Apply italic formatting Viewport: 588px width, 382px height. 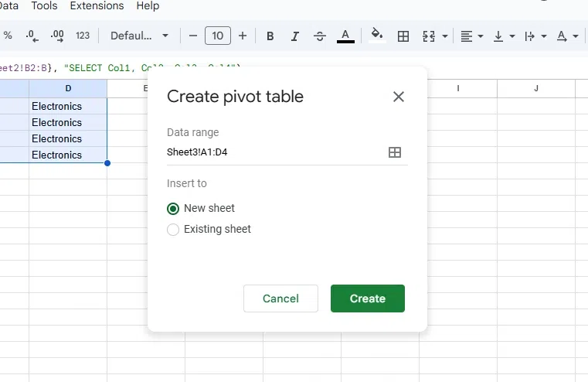(x=295, y=36)
